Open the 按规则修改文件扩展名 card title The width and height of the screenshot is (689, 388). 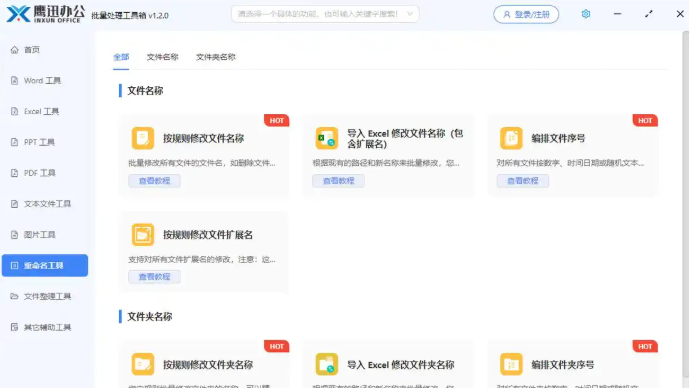click(208, 235)
